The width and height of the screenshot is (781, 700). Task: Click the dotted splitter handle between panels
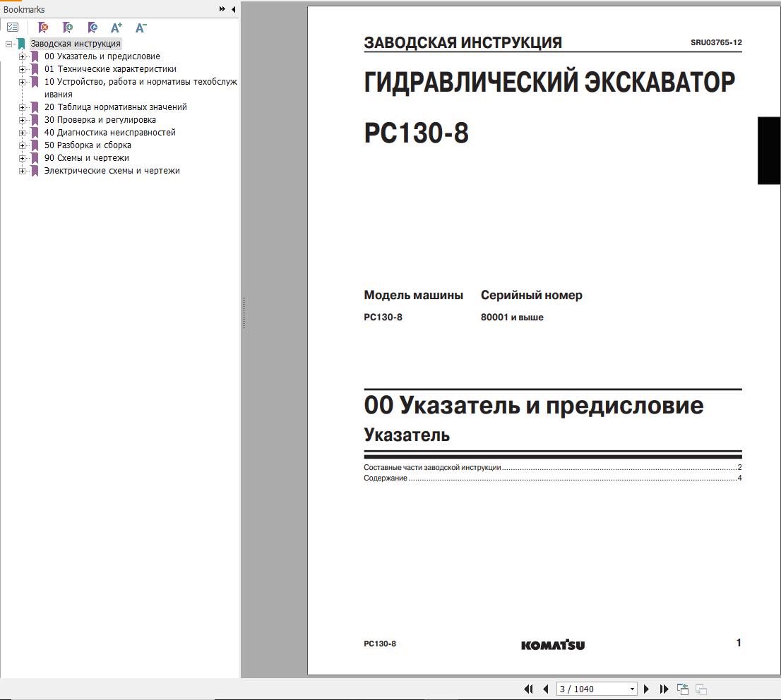click(x=244, y=313)
